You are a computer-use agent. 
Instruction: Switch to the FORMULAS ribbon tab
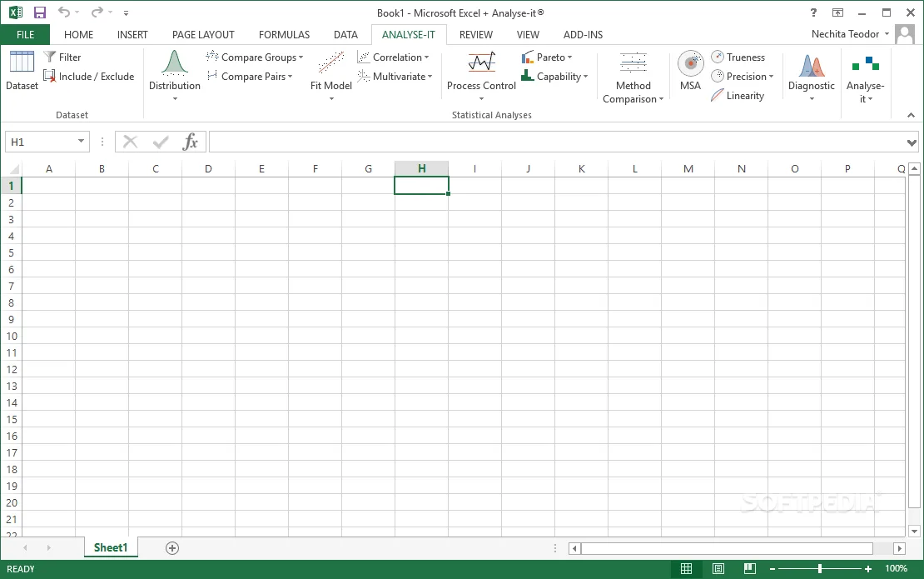coord(284,35)
